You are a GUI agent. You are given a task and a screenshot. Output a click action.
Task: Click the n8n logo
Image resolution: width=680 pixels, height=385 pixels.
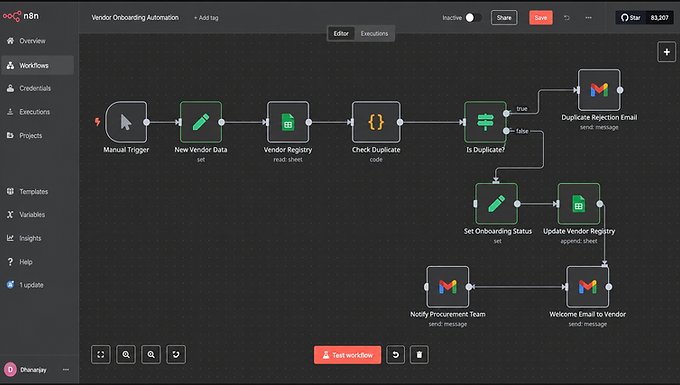21,16
